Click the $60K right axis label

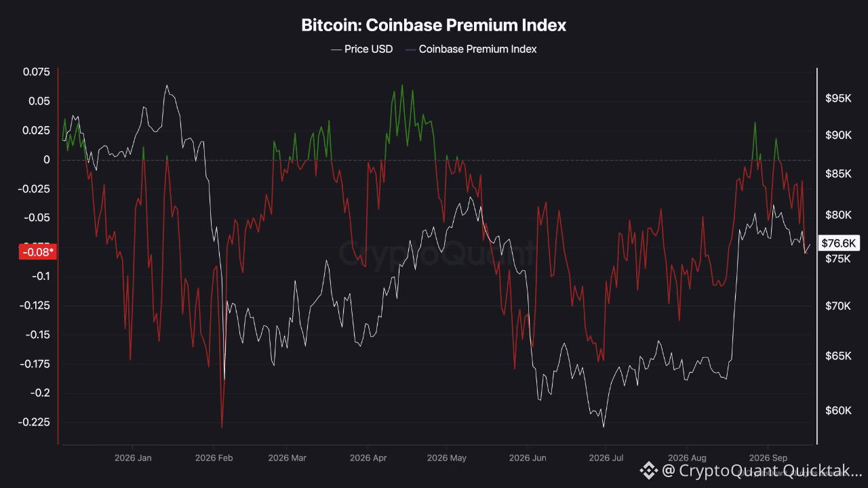point(838,410)
